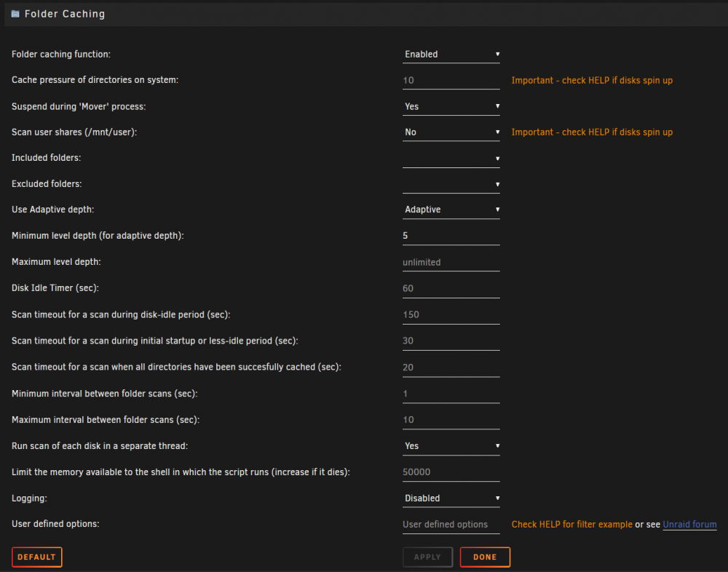Click the 'Disk Idle Timer (sec):' label

pyautogui.click(x=55, y=288)
